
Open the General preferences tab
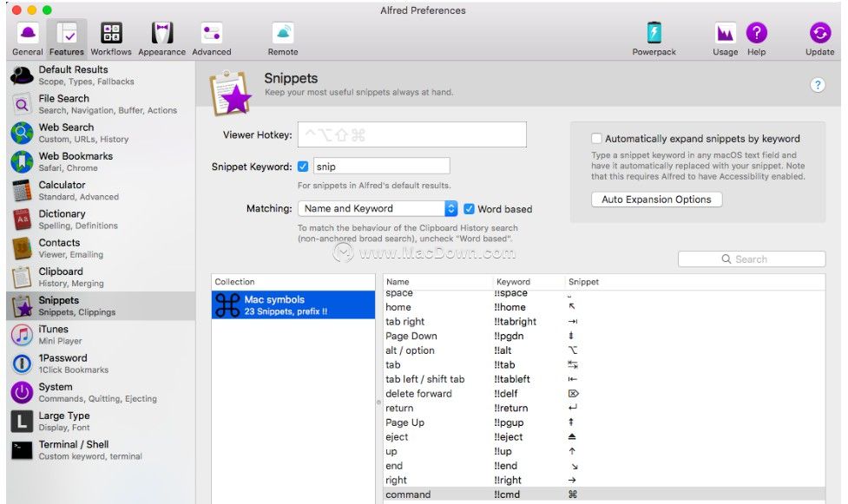28,38
